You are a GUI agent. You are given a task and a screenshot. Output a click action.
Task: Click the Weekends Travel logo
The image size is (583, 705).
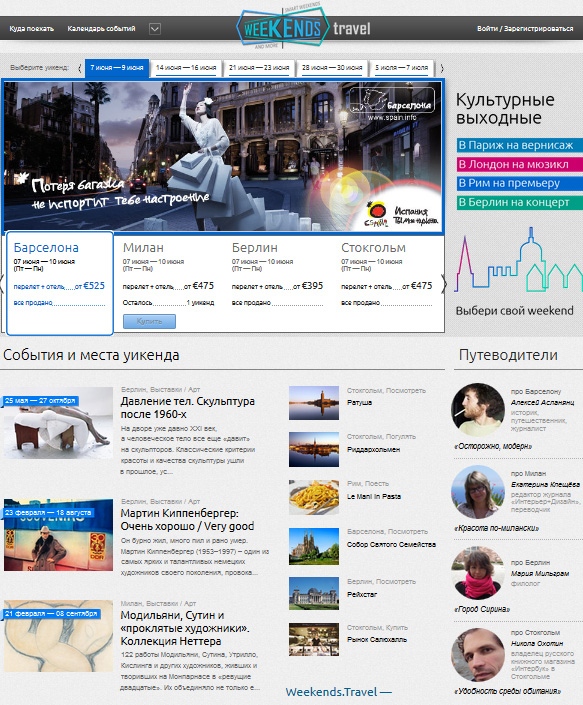point(303,27)
